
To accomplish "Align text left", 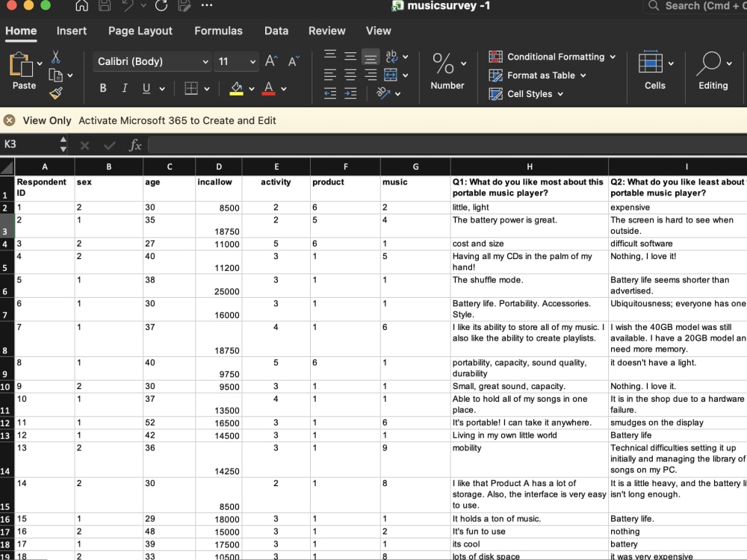I will coord(329,75).
